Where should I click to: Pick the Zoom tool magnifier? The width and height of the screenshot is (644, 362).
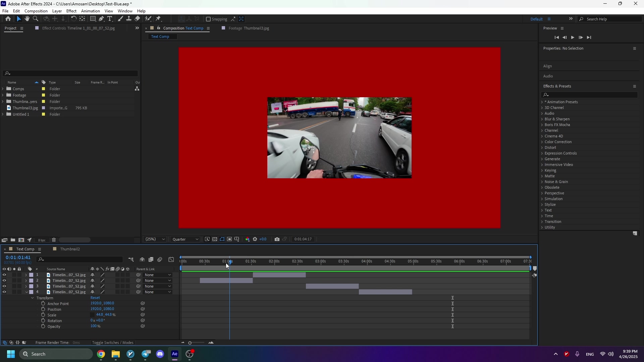point(36,19)
